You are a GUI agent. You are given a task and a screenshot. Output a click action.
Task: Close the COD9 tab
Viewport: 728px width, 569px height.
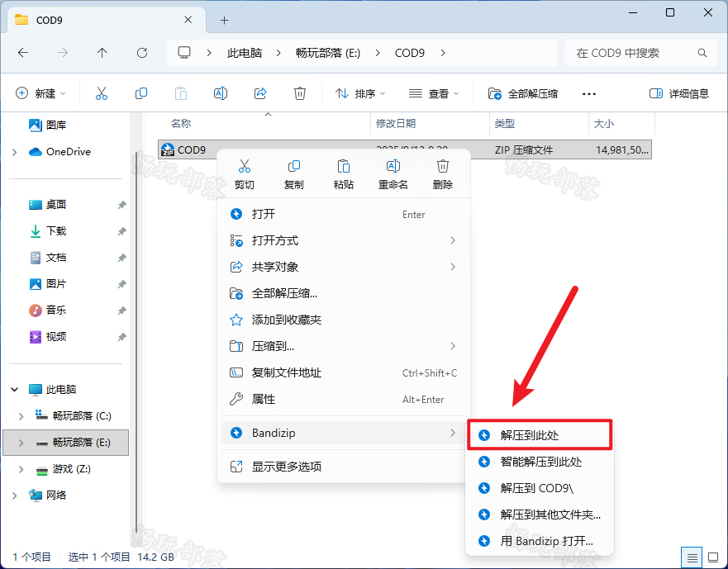tap(188, 20)
